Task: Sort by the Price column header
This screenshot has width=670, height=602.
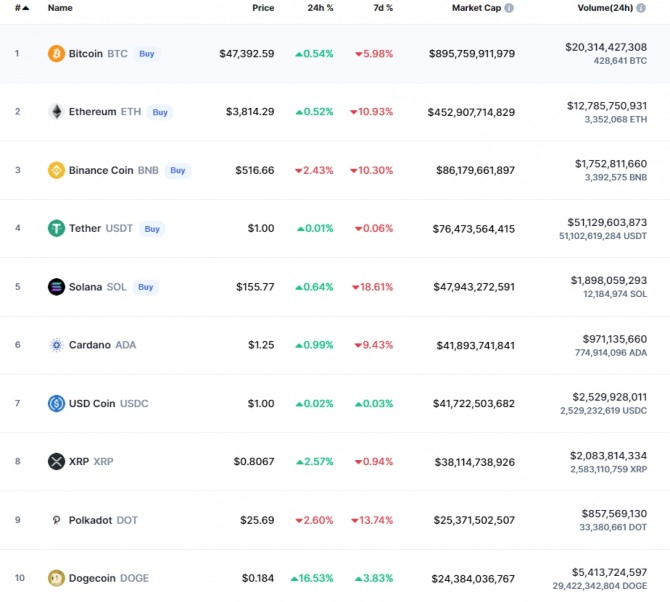Action: click(x=263, y=8)
